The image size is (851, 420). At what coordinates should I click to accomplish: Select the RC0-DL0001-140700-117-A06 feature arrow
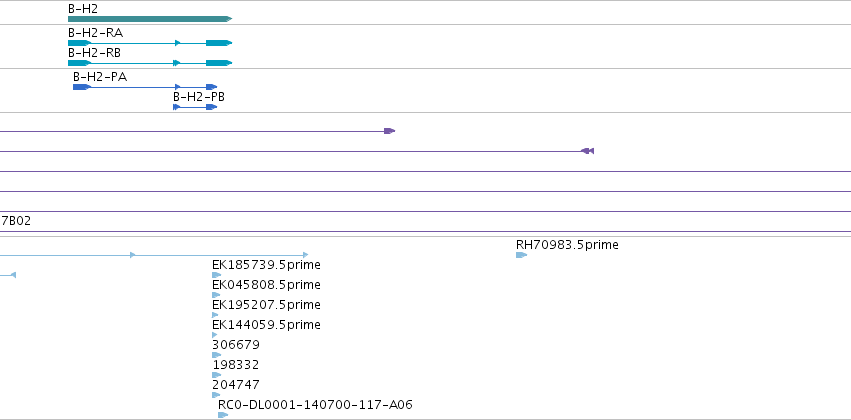(x=223, y=415)
